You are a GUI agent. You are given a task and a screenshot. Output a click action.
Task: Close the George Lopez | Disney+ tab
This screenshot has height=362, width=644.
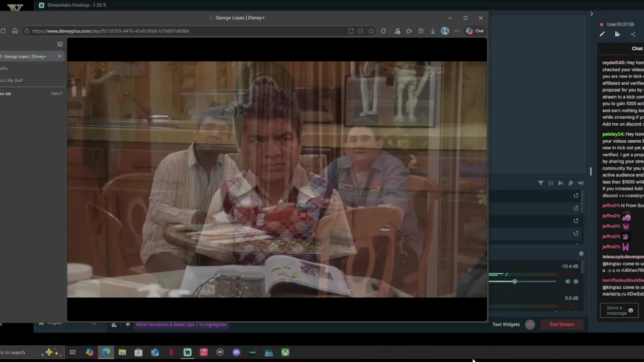click(59, 56)
